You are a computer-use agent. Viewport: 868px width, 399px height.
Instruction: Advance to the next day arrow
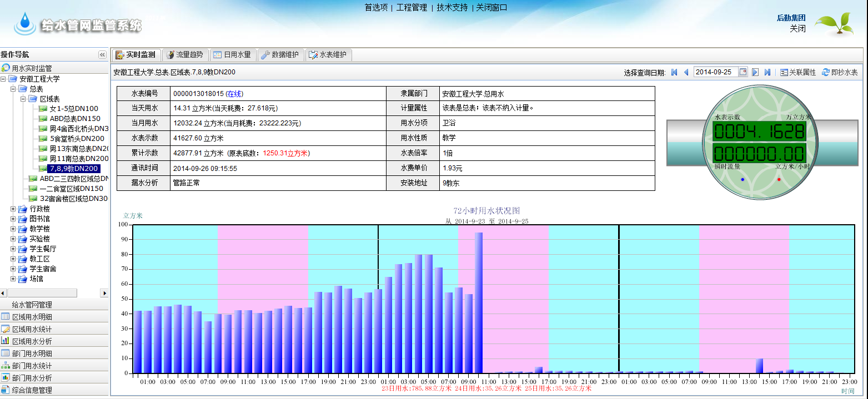click(755, 72)
